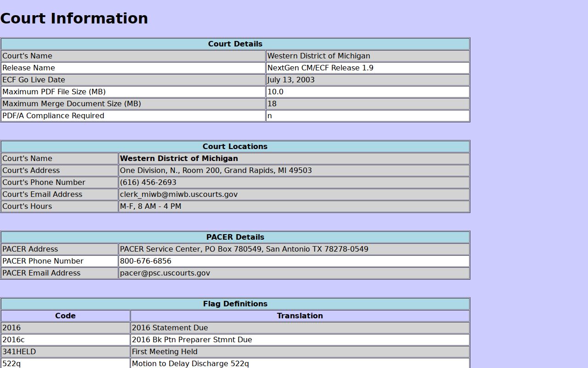Click '2016 Bk Ptn Preparer Stmnt Due' translation
This screenshot has width=588, height=368.
[192, 340]
